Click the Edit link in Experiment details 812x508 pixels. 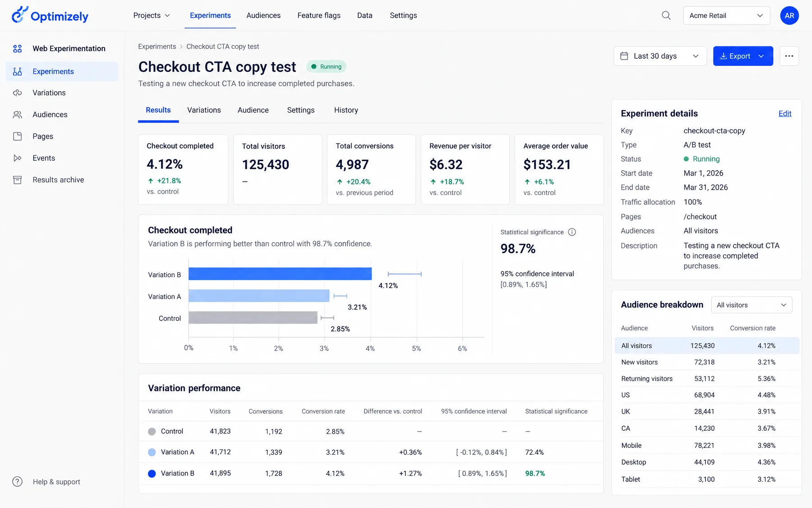pyautogui.click(x=785, y=113)
